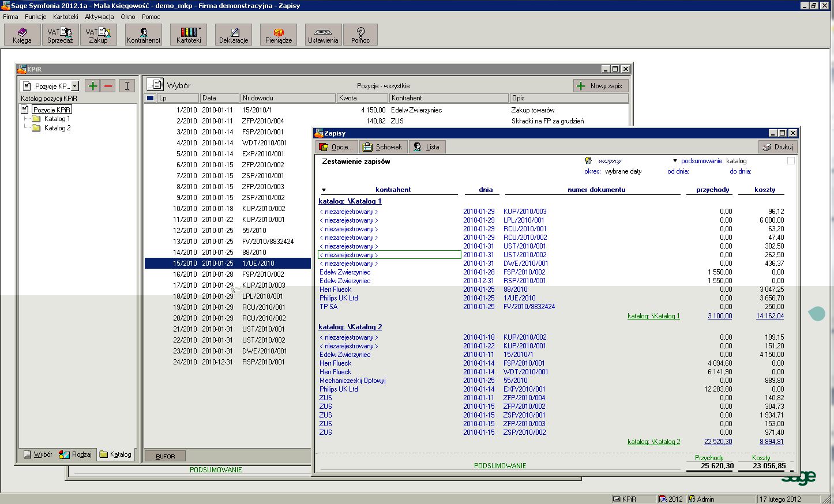Click BUFOR button
The image size is (834, 504).
(x=165, y=456)
